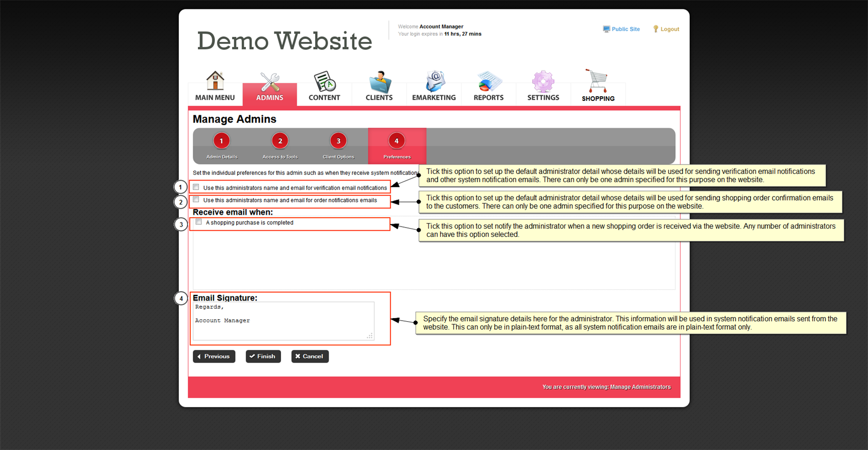Open the Reports chart icon

tap(489, 82)
